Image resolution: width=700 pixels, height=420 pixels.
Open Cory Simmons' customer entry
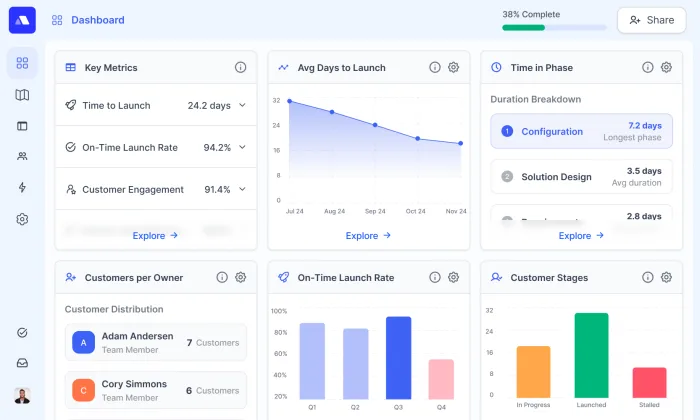click(156, 390)
